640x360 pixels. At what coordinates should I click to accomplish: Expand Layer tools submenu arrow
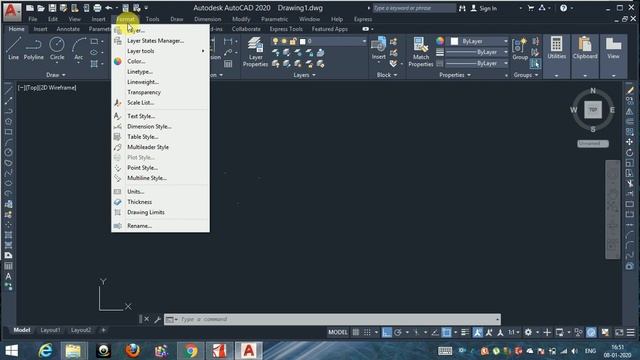pos(203,51)
